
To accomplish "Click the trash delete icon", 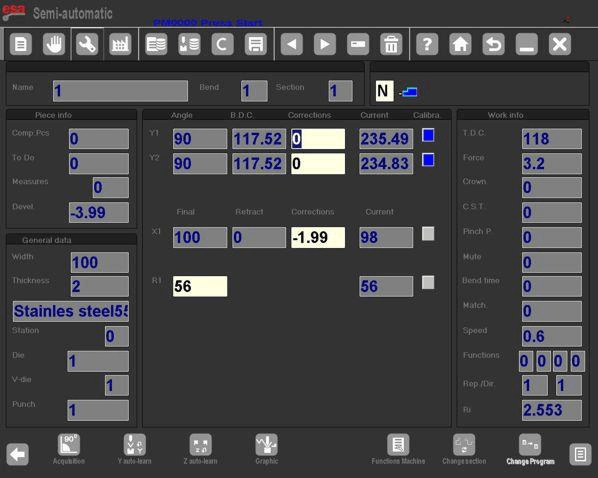I will click(x=391, y=44).
